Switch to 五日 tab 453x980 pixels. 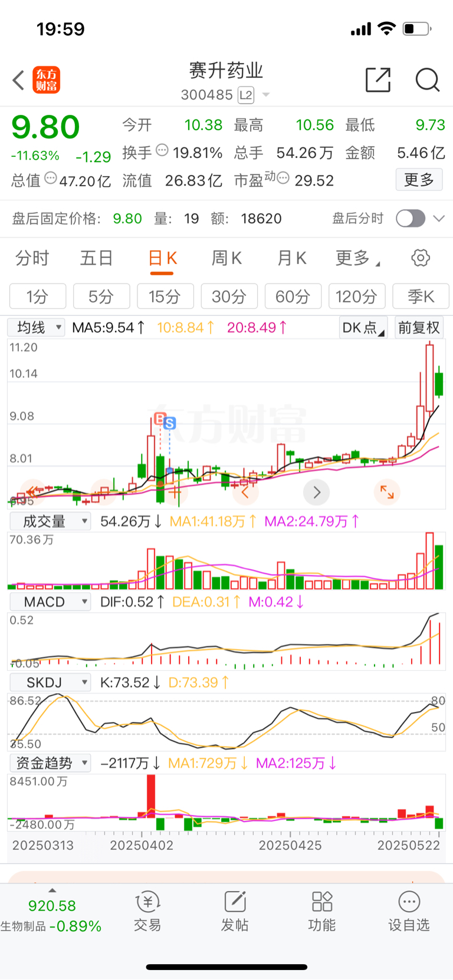(x=97, y=258)
